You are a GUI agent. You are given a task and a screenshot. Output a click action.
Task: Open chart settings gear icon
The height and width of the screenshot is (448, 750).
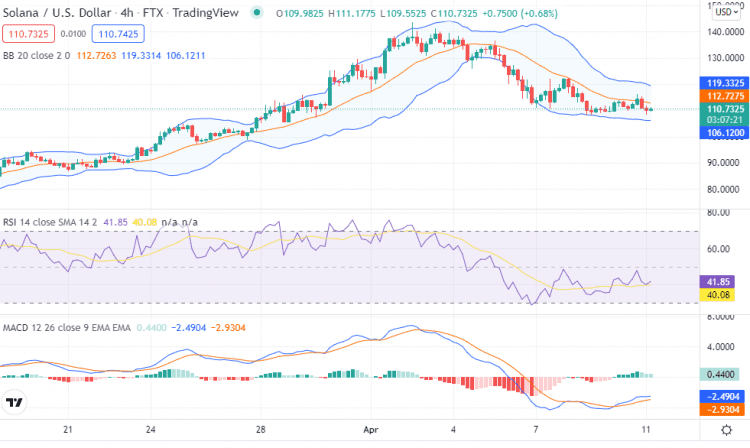(x=726, y=430)
